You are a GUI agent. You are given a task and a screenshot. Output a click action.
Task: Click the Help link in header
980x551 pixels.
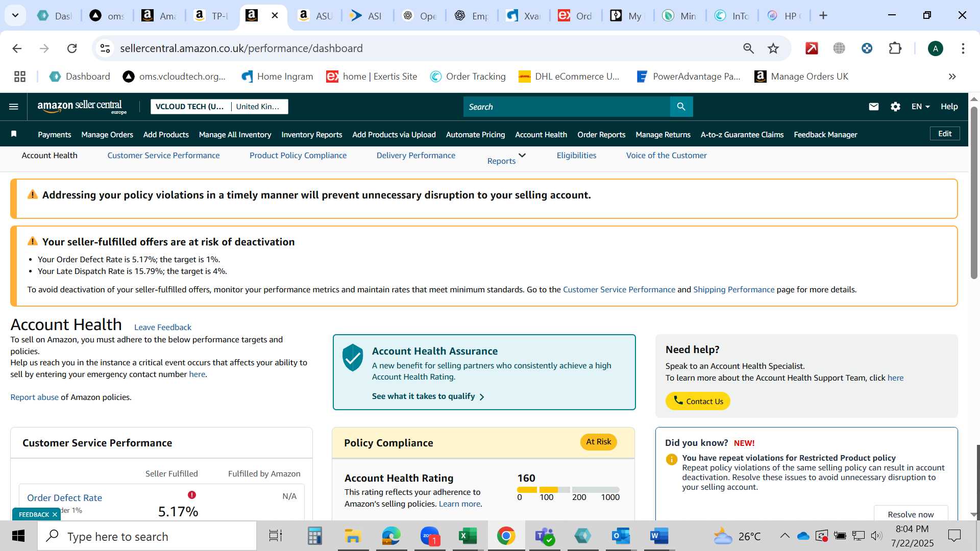tap(949, 107)
